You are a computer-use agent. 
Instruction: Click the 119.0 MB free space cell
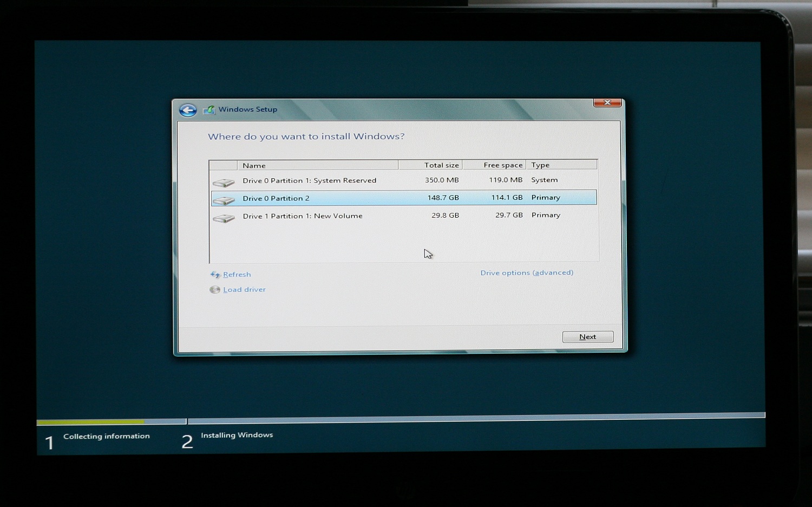pos(506,180)
